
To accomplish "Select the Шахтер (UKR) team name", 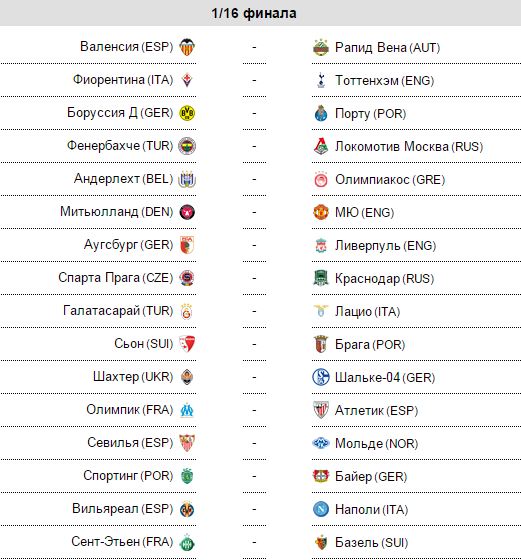I will tap(133, 376).
